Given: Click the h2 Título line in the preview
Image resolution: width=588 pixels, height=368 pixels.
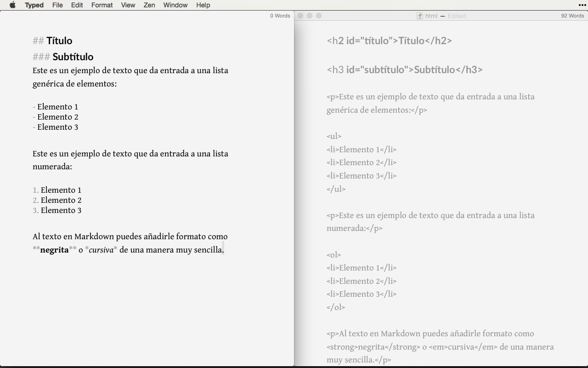Looking at the screenshot, I should [x=390, y=40].
